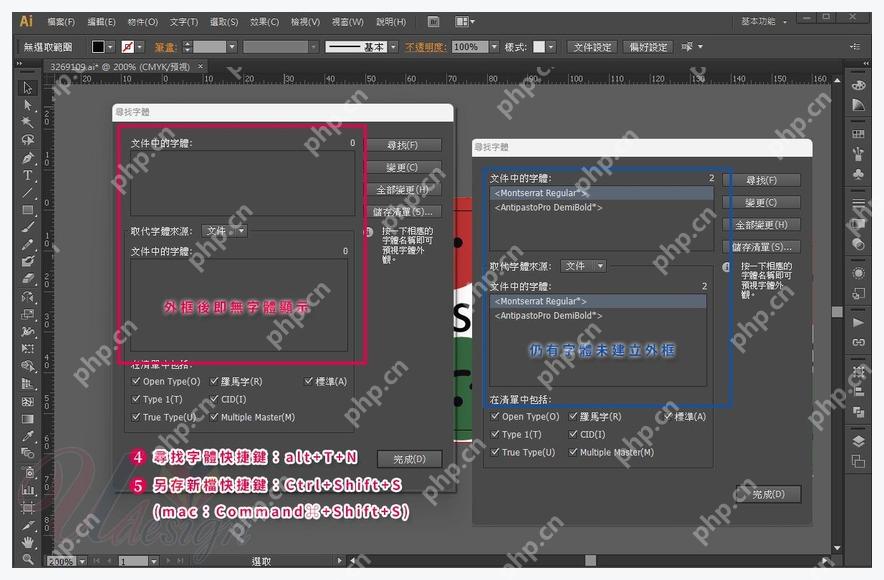
Task: Click 變更(C) in the right dialog
Action: [761, 202]
